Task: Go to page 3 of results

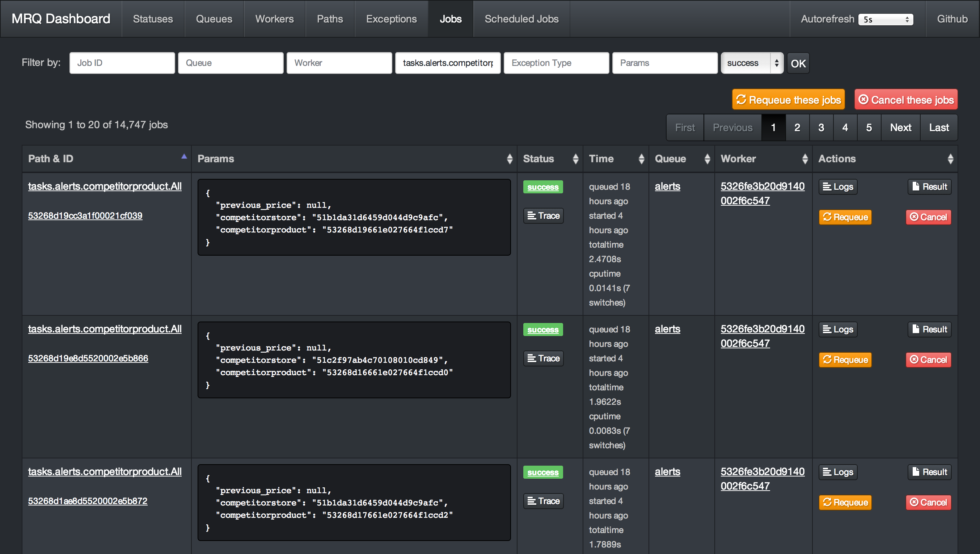Action: (x=821, y=127)
